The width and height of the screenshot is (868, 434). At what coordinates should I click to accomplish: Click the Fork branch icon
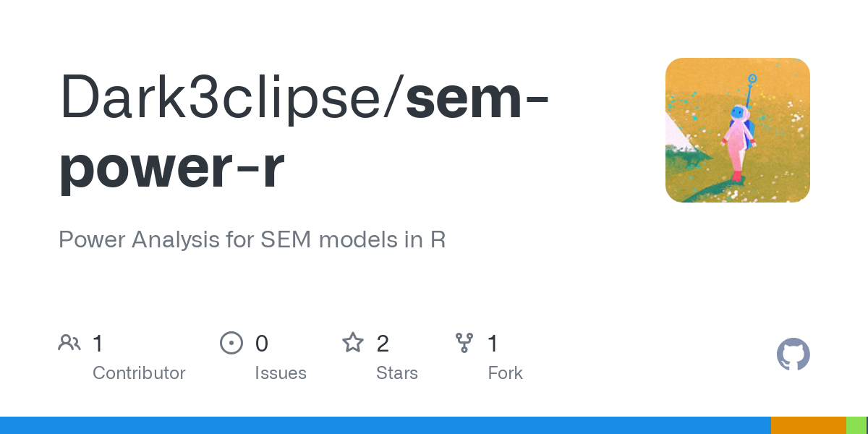(464, 343)
